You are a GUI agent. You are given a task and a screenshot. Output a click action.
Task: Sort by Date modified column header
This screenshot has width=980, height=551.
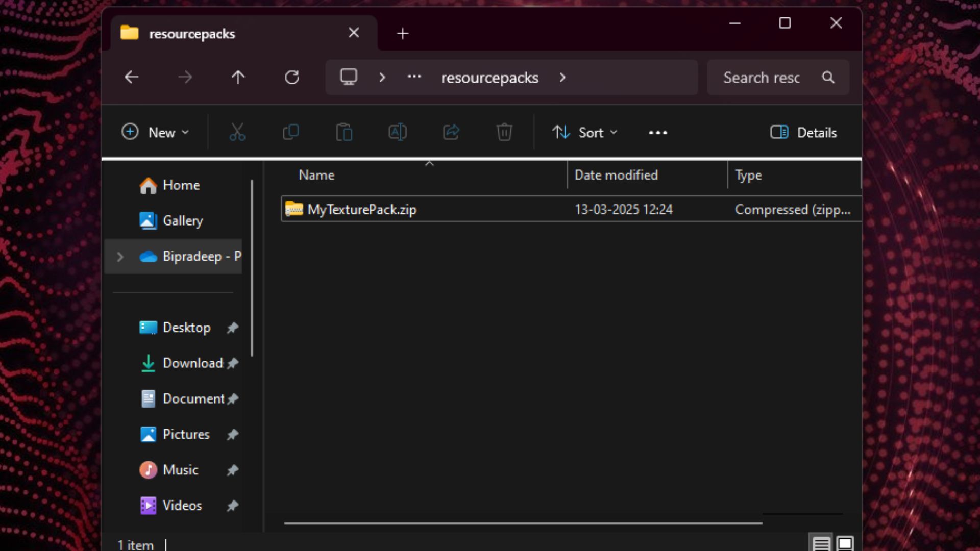click(616, 175)
